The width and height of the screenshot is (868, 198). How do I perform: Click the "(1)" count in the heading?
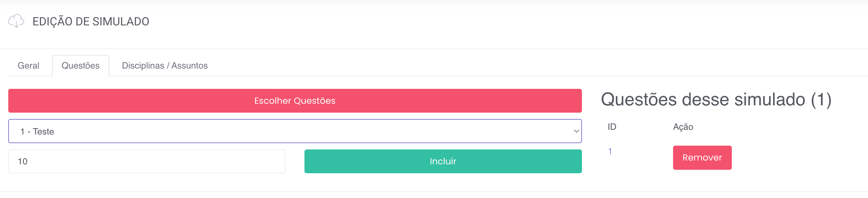(x=821, y=100)
